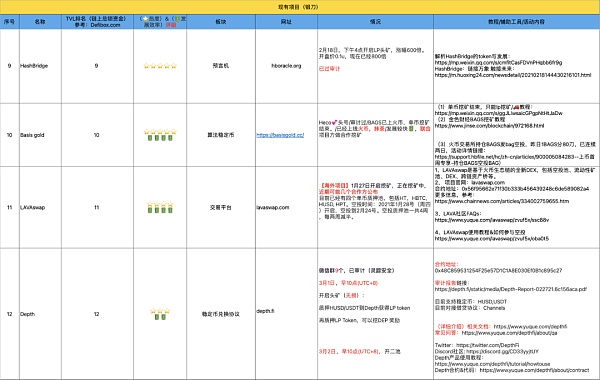Click the depth.fi website cell

[x=286, y=314]
